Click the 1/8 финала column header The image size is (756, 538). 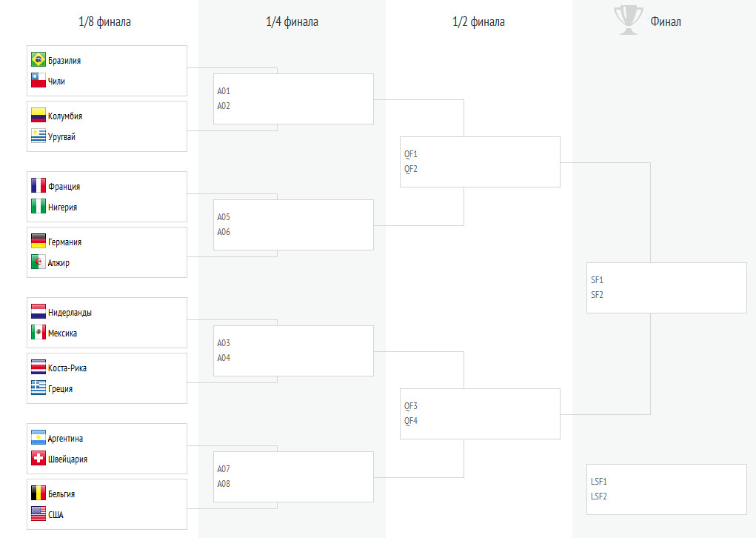click(x=104, y=21)
